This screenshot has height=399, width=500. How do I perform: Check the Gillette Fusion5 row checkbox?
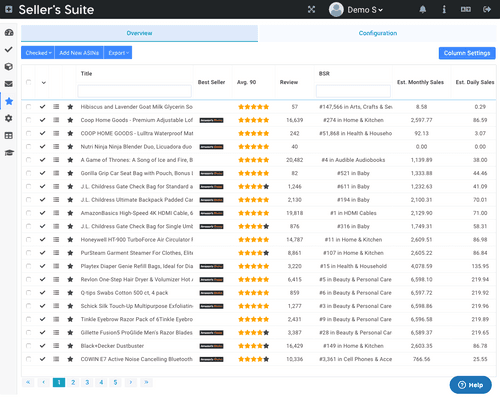tap(28, 332)
